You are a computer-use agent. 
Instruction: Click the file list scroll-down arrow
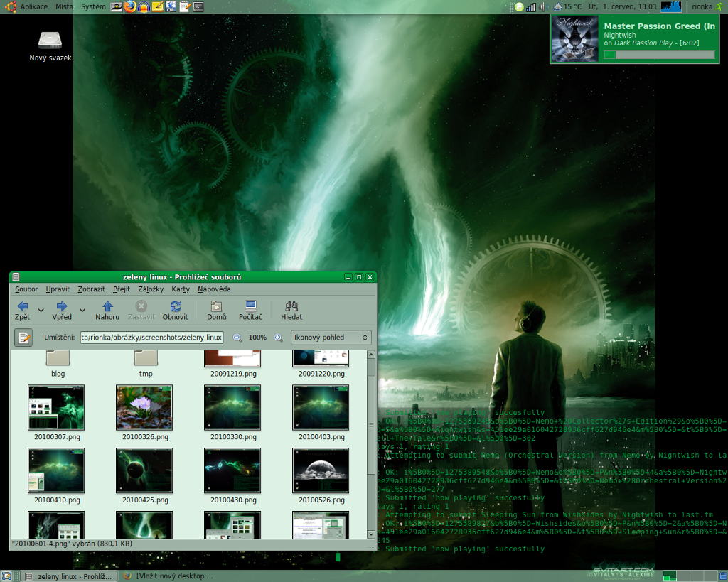tap(371, 534)
